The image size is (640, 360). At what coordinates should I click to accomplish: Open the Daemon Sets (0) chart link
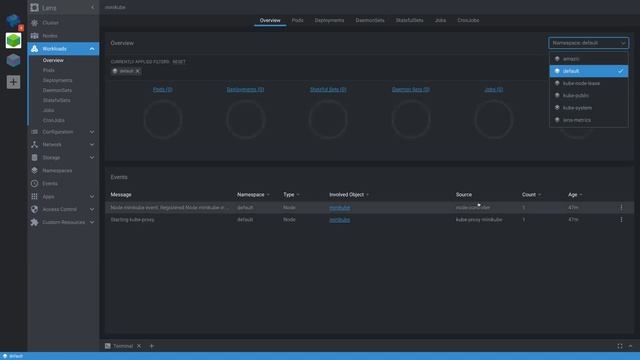(x=411, y=89)
